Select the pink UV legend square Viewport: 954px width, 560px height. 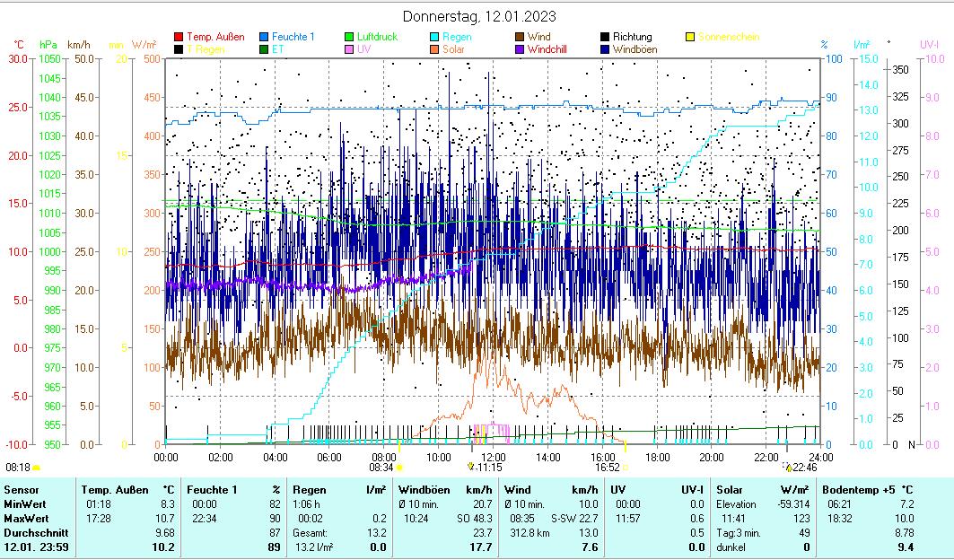point(349,50)
